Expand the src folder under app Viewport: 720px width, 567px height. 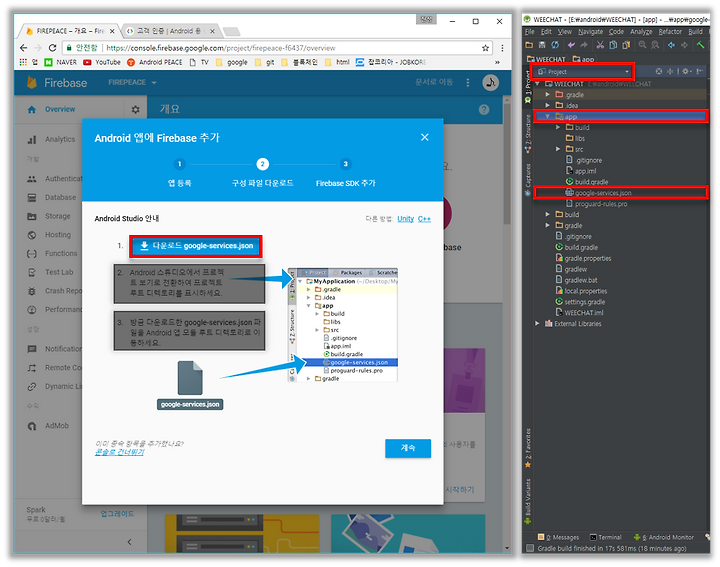(x=558, y=149)
